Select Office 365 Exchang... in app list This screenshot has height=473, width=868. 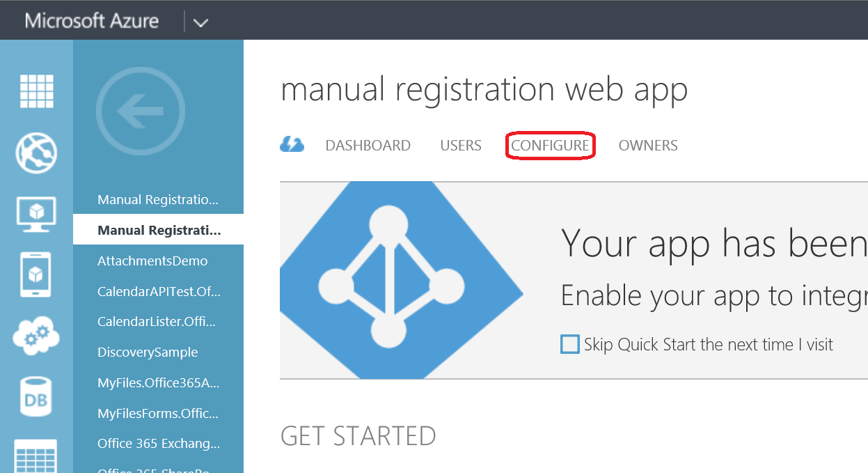(x=158, y=444)
